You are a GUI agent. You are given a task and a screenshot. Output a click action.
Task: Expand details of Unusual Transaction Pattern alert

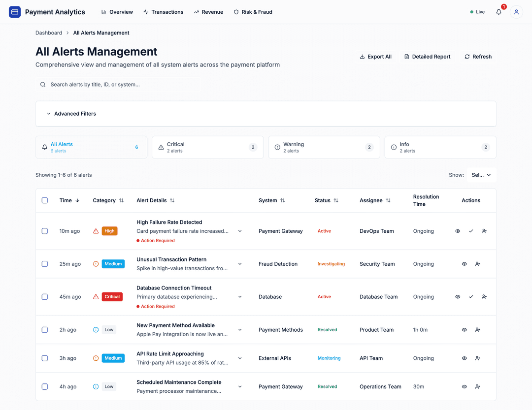pos(240,264)
